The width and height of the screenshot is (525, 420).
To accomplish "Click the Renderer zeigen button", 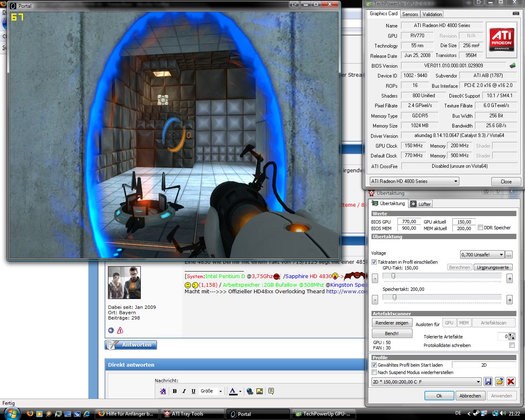I will [392, 323].
